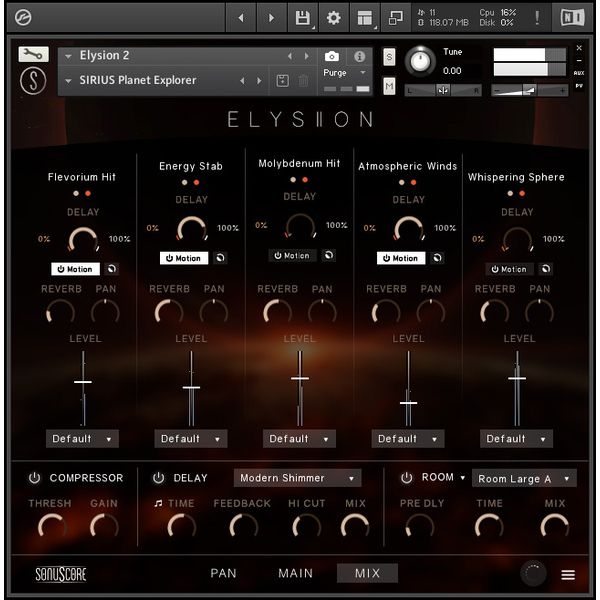Click the Sonuscore S logo circle

pos(33,81)
